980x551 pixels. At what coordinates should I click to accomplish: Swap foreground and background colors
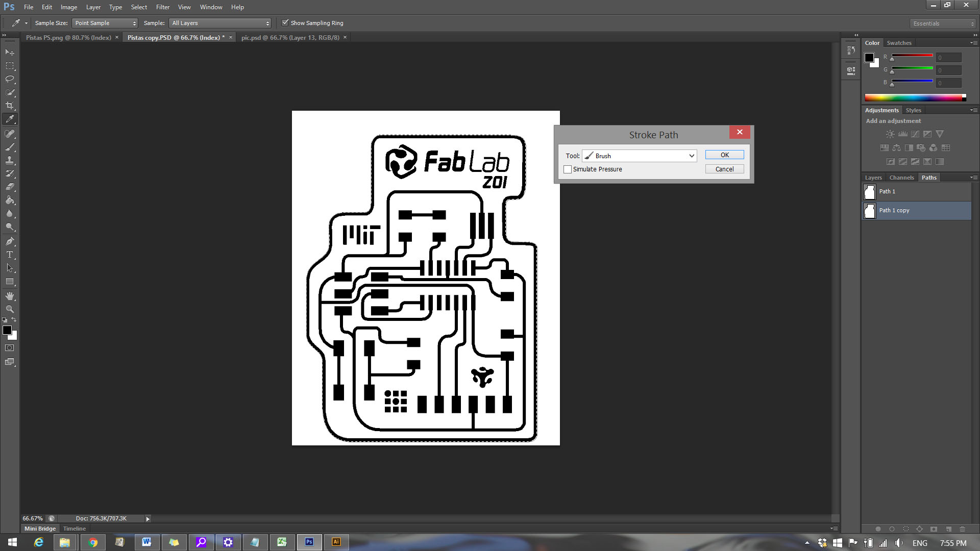pyautogui.click(x=14, y=320)
